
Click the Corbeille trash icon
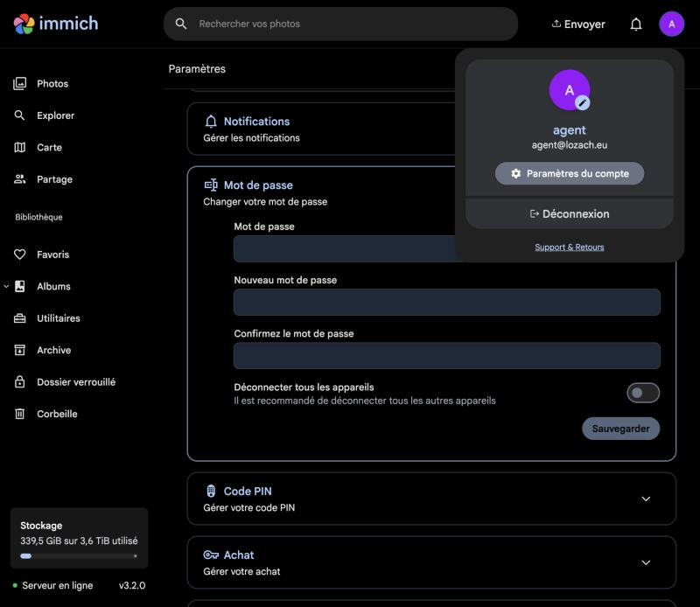[x=19, y=414]
